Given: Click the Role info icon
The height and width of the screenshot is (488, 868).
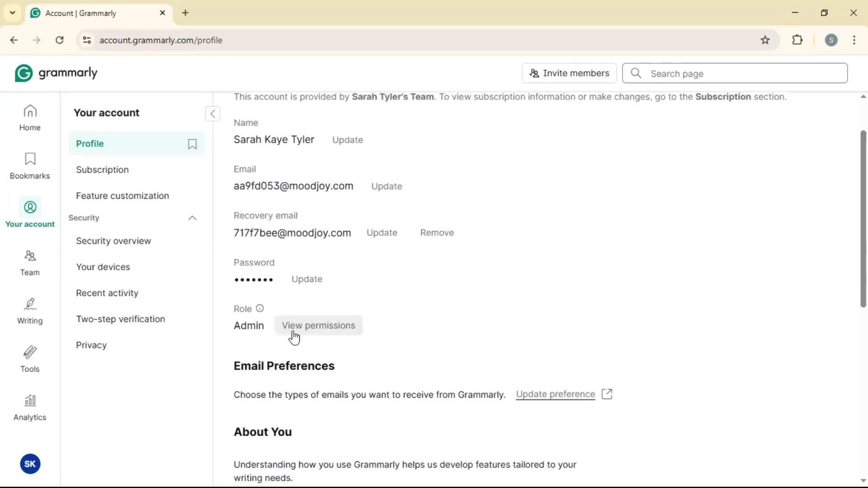Looking at the screenshot, I should pyautogui.click(x=259, y=308).
